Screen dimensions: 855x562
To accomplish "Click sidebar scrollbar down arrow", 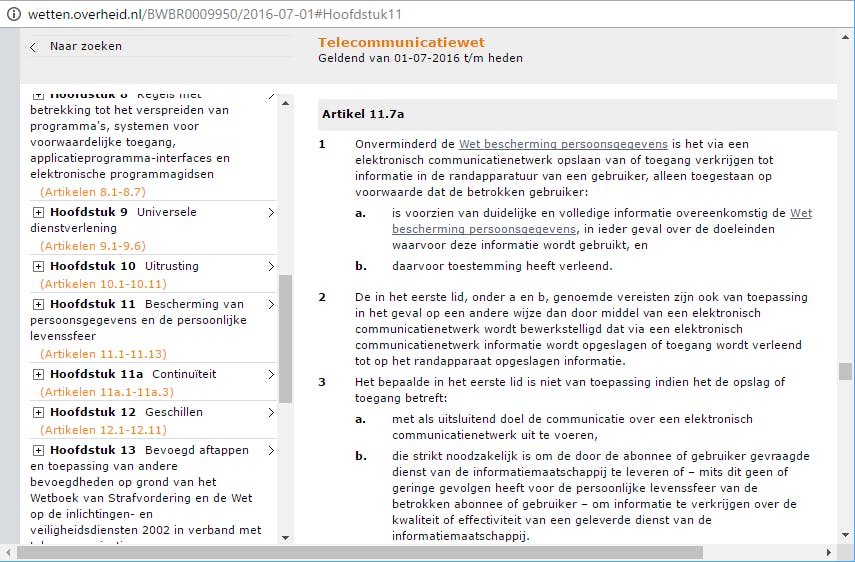I will [285, 537].
